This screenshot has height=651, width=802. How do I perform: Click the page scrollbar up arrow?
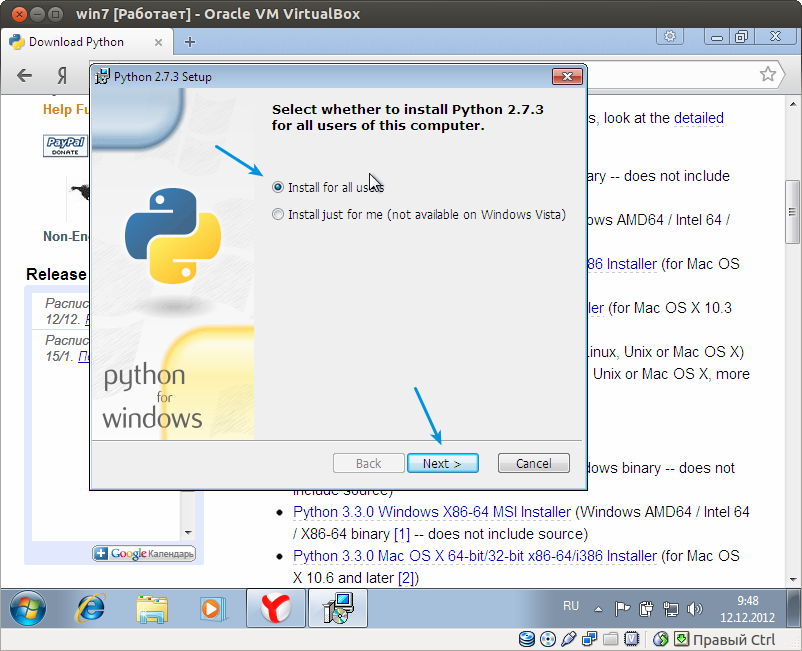(793, 104)
